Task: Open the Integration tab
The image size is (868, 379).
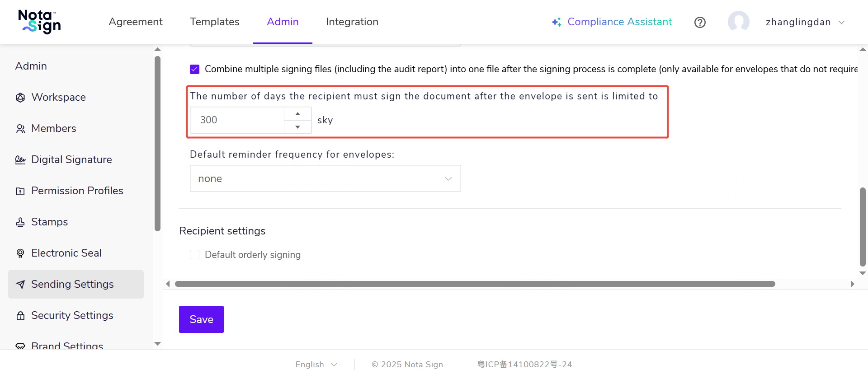Action: tap(352, 22)
